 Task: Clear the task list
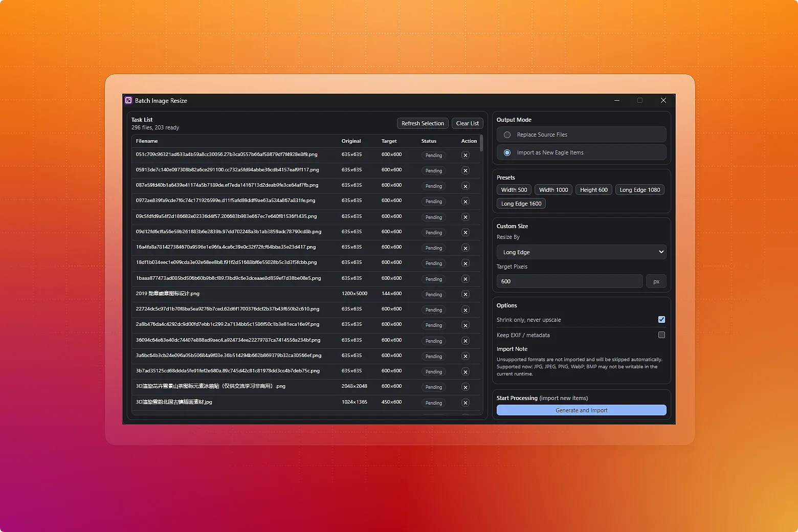click(x=467, y=123)
